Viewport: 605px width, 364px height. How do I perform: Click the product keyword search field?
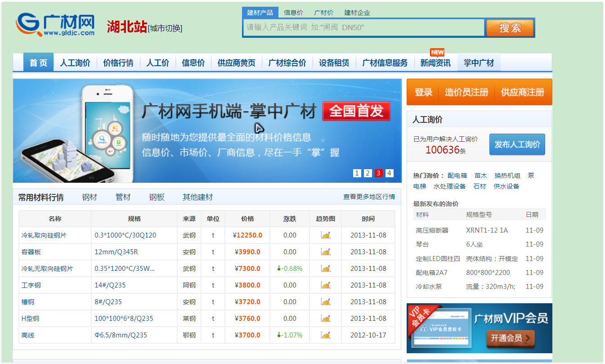pyautogui.click(x=364, y=27)
